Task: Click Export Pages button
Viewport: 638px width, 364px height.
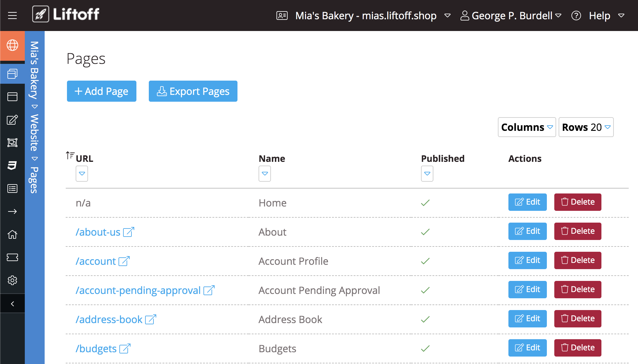Action: click(x=193, y=91)
